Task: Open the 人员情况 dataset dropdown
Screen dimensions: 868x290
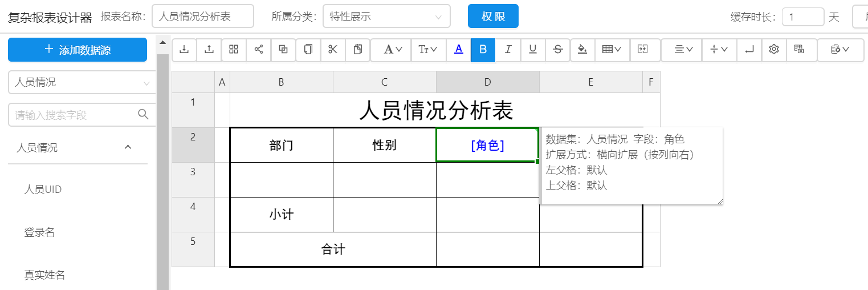Action: pos(81,82)
